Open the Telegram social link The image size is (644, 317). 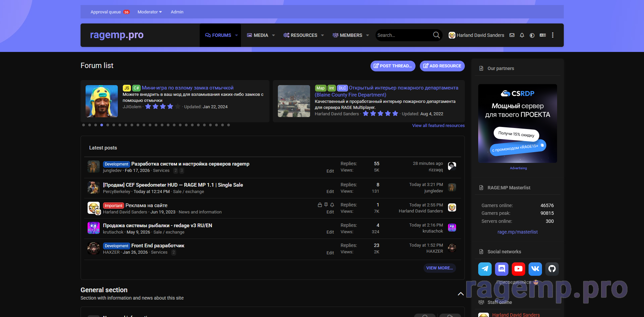click(485, 269)
